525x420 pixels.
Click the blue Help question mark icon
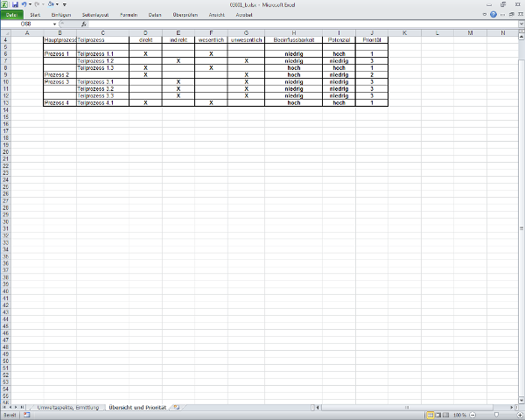(495, 15)
